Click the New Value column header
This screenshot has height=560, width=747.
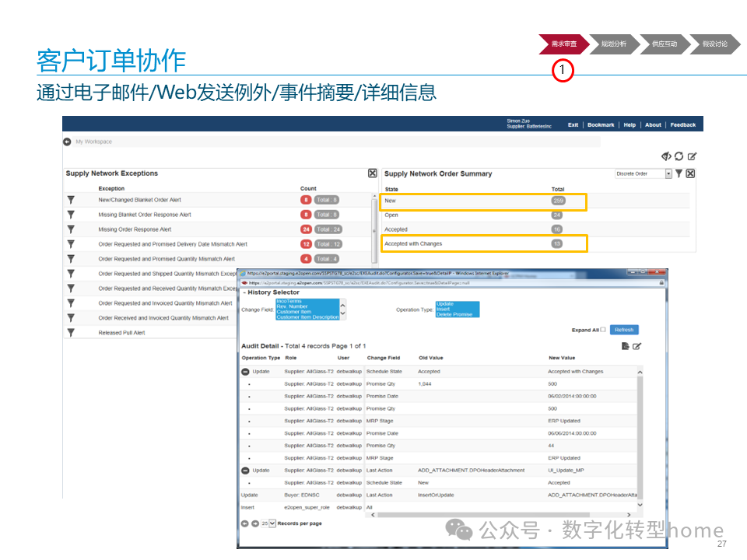562,358
